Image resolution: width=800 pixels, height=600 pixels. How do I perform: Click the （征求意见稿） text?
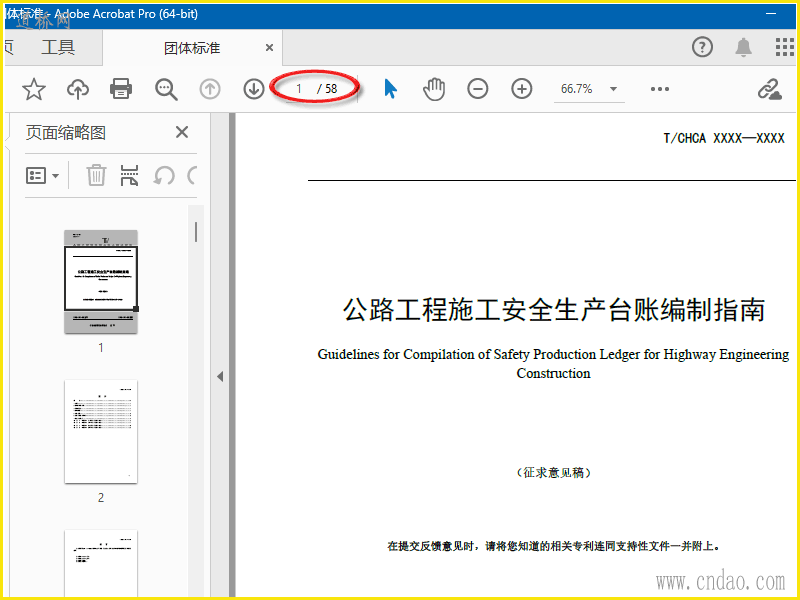tap(554, 472)
